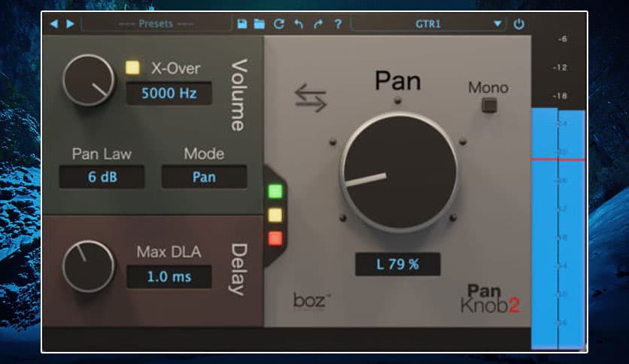
Task: Open the Presets dropdown menu
Action: coord(156,24)
